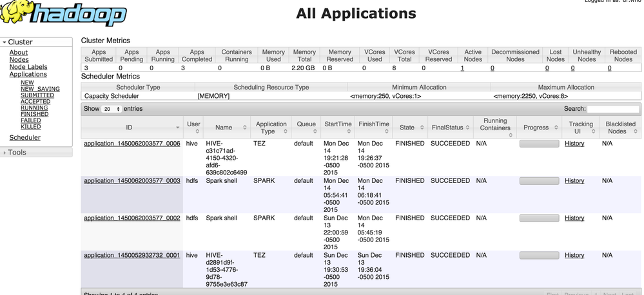This screenshot has width=644, height=295.
Task: Open History link for application 0002
Action: pyautogui.click(x=574, y=218)
